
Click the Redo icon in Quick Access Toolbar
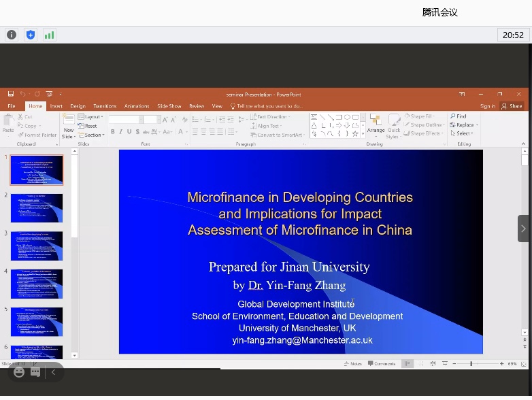click(37, 94)
